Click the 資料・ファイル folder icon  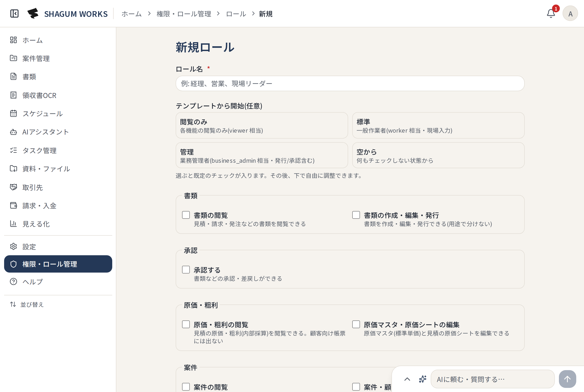coord(13,169)
